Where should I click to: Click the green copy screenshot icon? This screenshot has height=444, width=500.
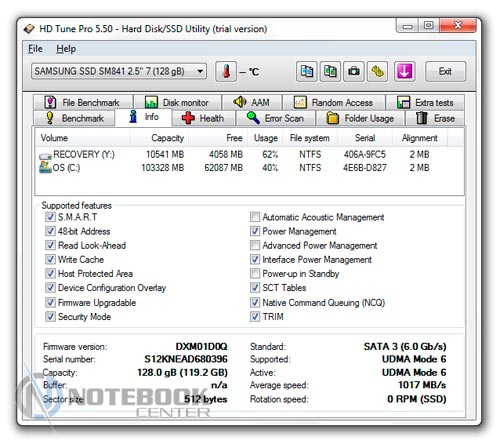pyautogui.click(x=330, y=71)
